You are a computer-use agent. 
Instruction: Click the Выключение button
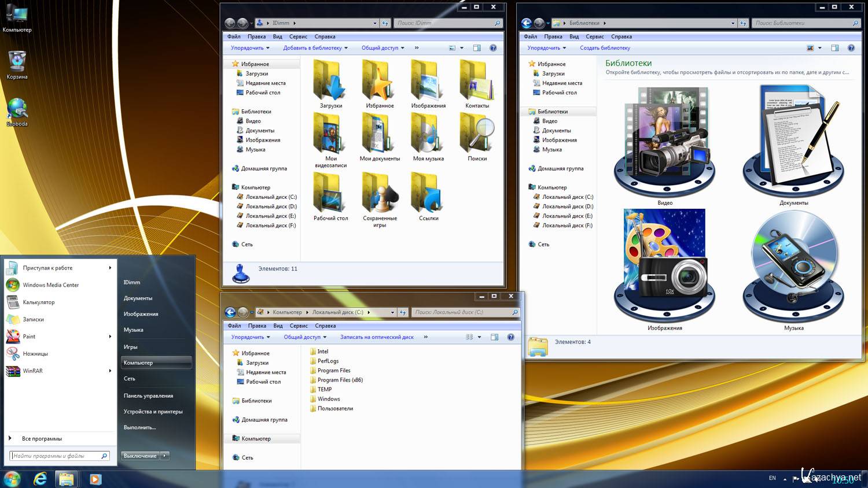(140, 456)
